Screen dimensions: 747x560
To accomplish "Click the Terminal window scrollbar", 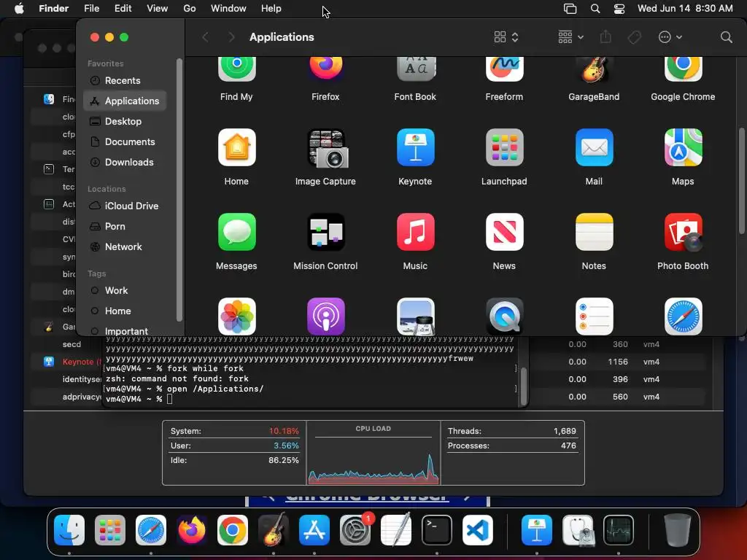I will [x=524, y=386].
